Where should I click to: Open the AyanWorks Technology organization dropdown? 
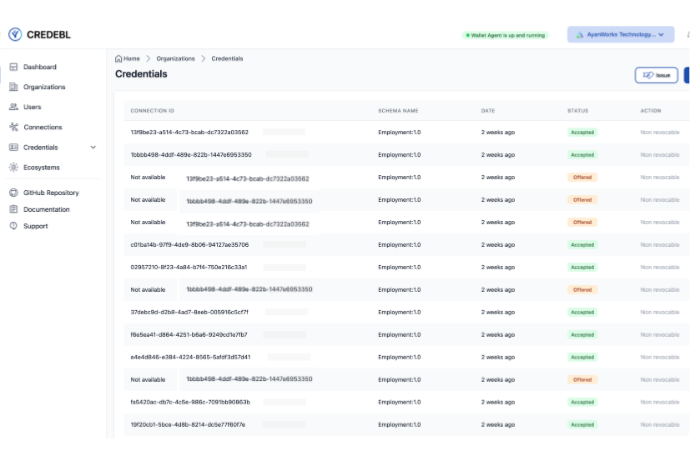coord(619,34)
